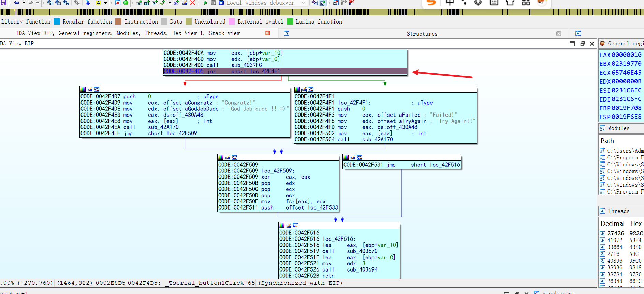Click the Sogou microphone voice input icon
The width and height of the screenshot is (644, 294).
(478, 3)
